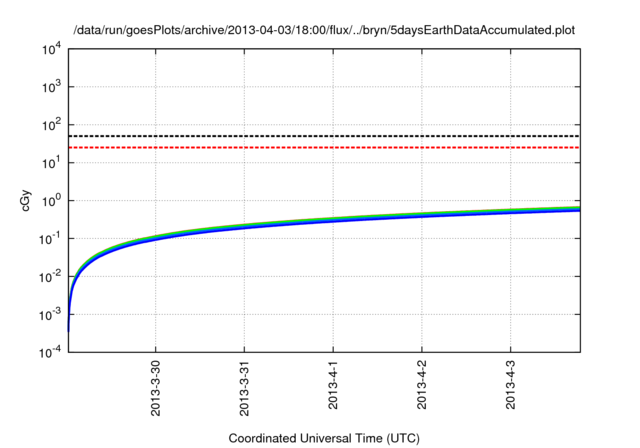The image size is (640, 448).
Task: Select the 10^0 y-axis label
Action: click(x=52, y=201)
